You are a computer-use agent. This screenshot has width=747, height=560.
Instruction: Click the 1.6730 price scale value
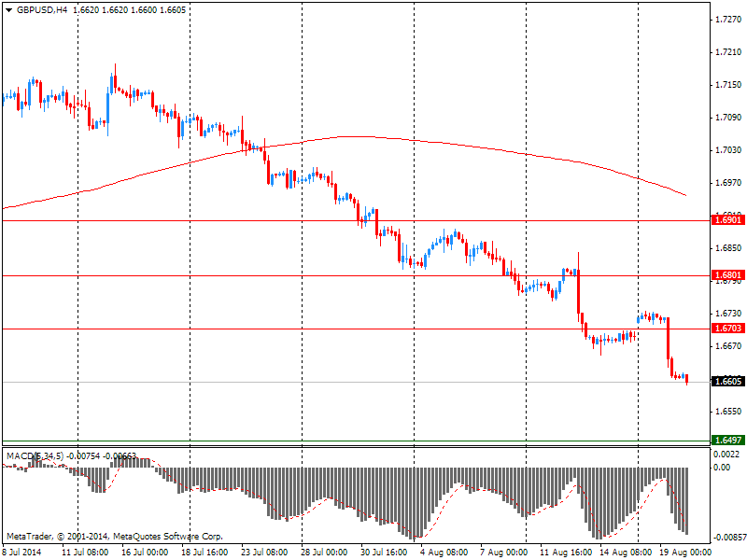coord(729,314)
